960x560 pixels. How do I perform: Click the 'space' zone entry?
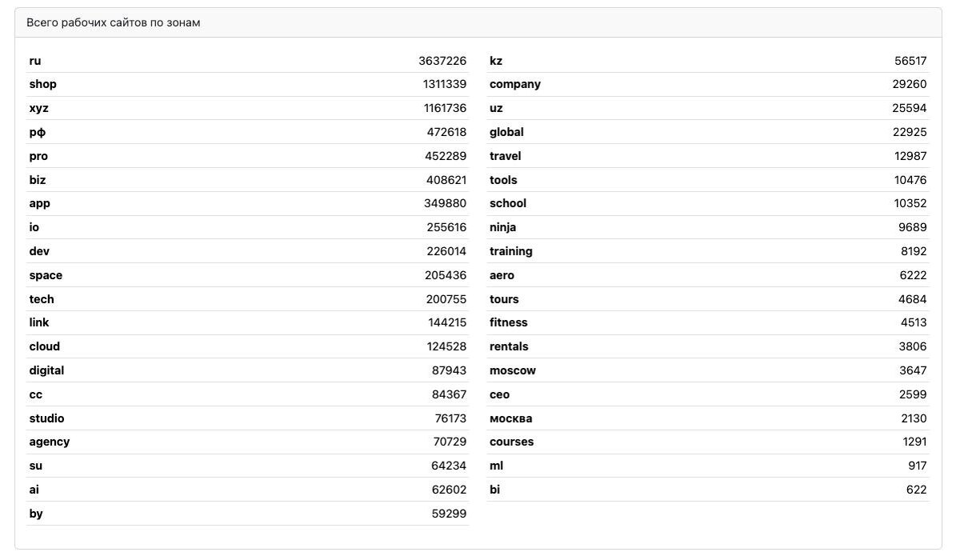[46, 275]
